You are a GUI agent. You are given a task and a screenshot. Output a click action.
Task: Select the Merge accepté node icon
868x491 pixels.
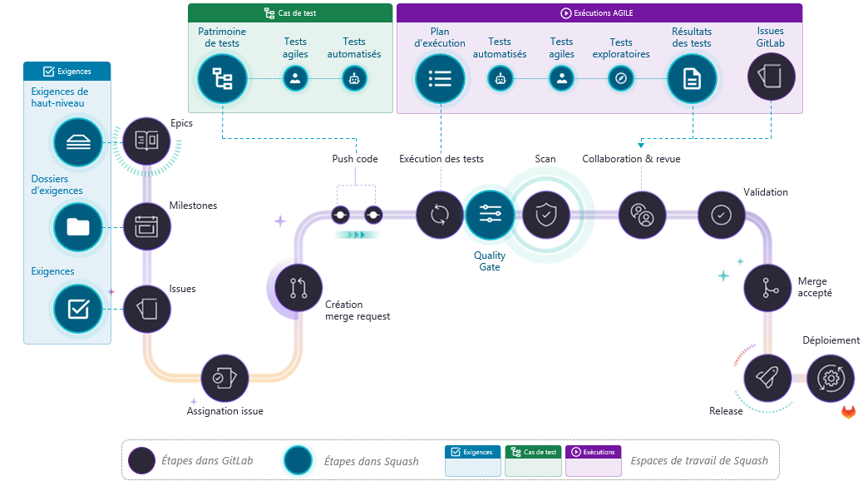coord(767,288)
